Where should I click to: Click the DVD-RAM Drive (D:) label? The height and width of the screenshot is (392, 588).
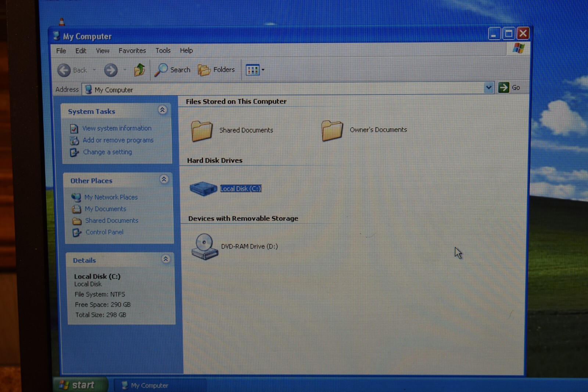pyautogui.click(x=250, y=247)
